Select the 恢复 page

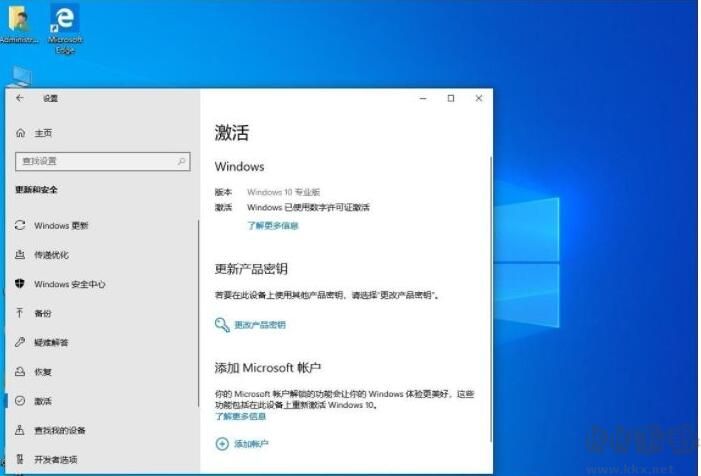(102, 371)
